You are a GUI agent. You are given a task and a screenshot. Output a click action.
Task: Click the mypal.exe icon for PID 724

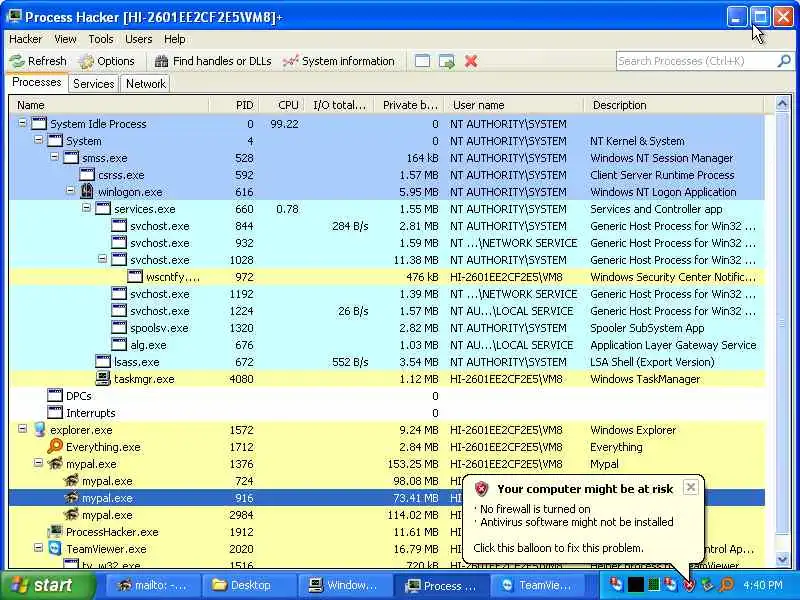tap(71, 481)
